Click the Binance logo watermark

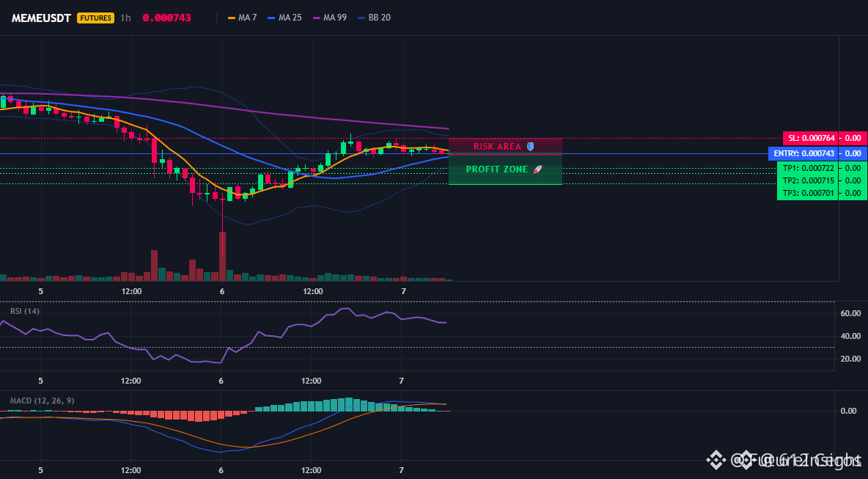click(716, 460)
